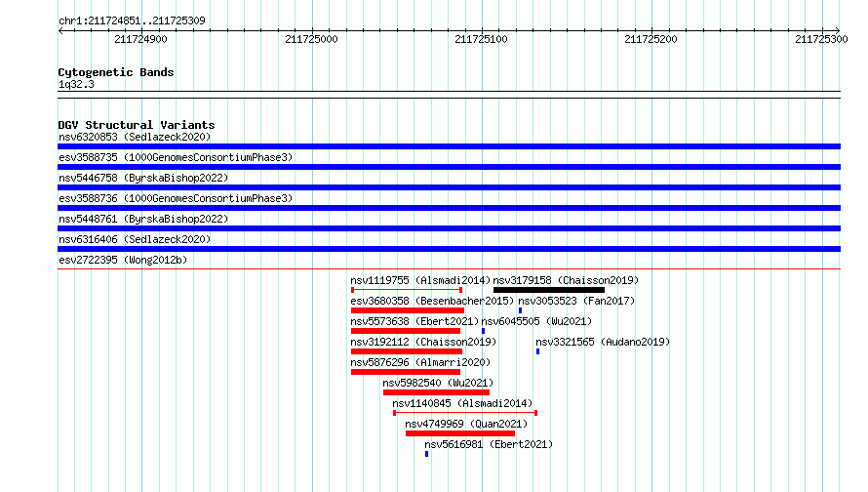Open nsv1119755 (Alsmadi2014) variant label
Screen dimensions: 868x492
(420, 280)
